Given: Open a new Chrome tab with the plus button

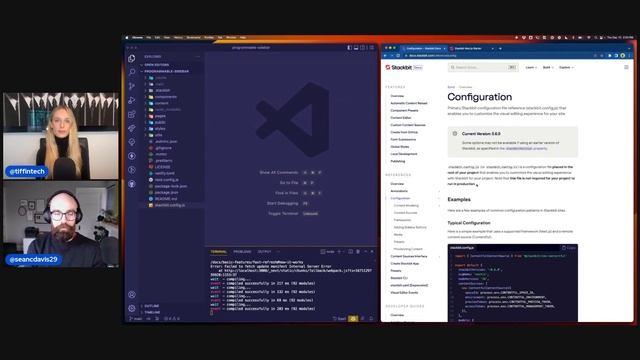Looking at the screenshot, I should tap(500, 48).
